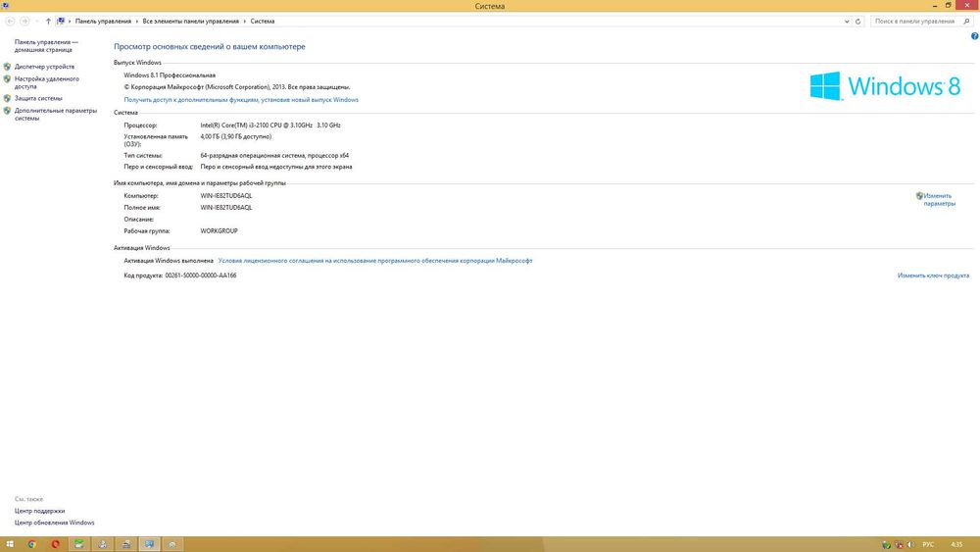Click the green check tray icon
Screen dimensions: 980x552
pos(886,544)
